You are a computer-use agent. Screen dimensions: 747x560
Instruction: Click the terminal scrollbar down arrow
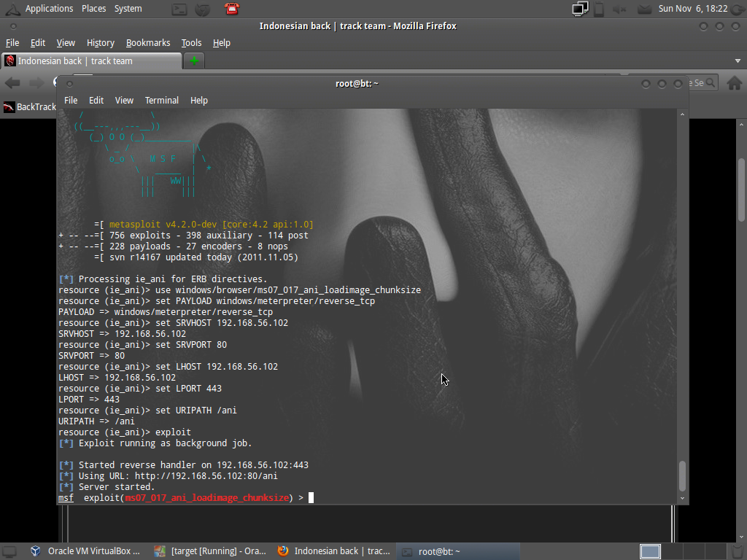click(682, 498)
